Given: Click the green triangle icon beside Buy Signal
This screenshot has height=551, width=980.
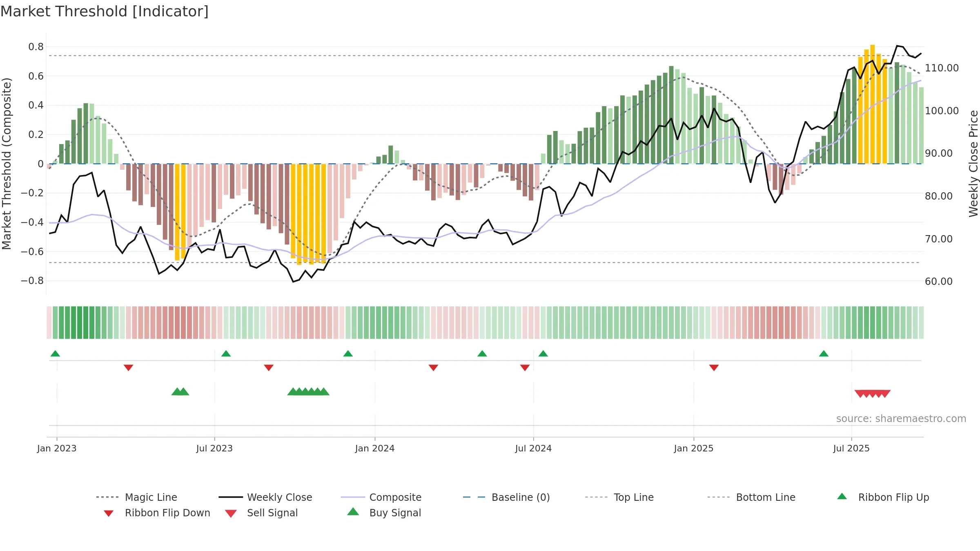Looking at the screenshot, I should click(x=353, y=511).
